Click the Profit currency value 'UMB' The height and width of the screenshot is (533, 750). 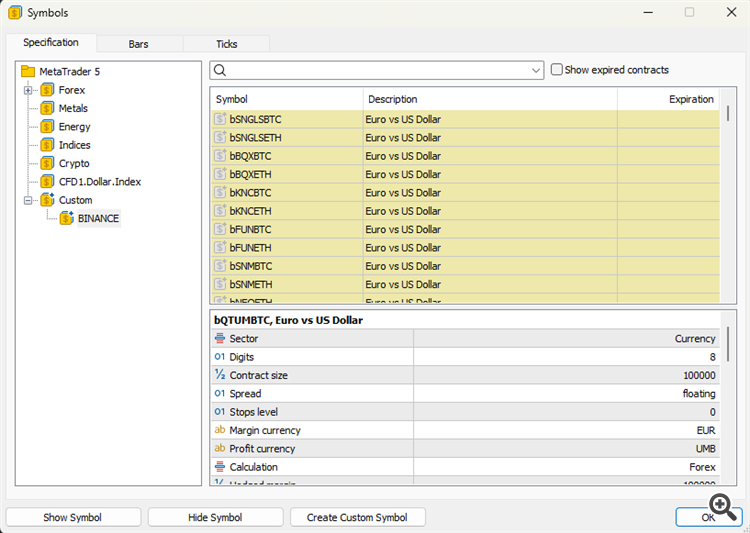pos(706,448)
